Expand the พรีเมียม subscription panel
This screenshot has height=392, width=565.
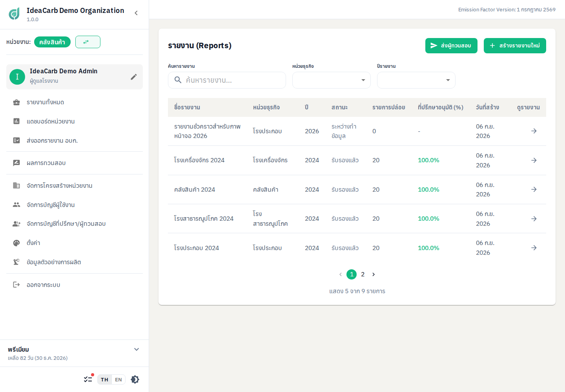click(137, 349)
